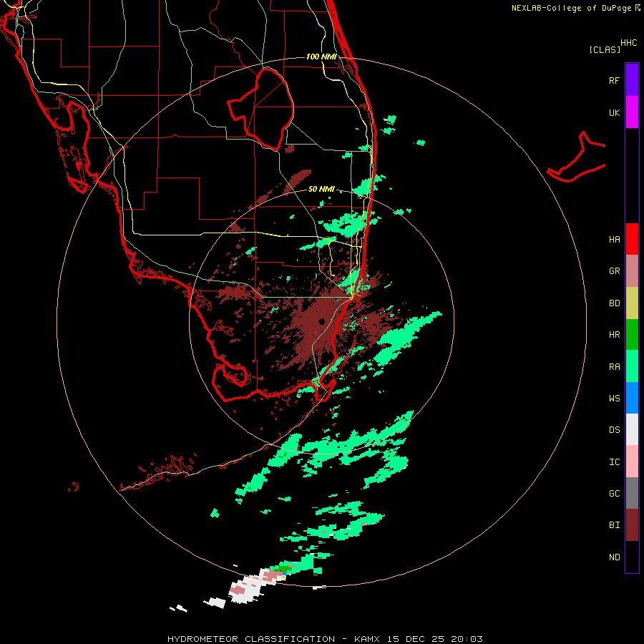
Task: Click the WS blue legend swatch
Action: point(632,398)
